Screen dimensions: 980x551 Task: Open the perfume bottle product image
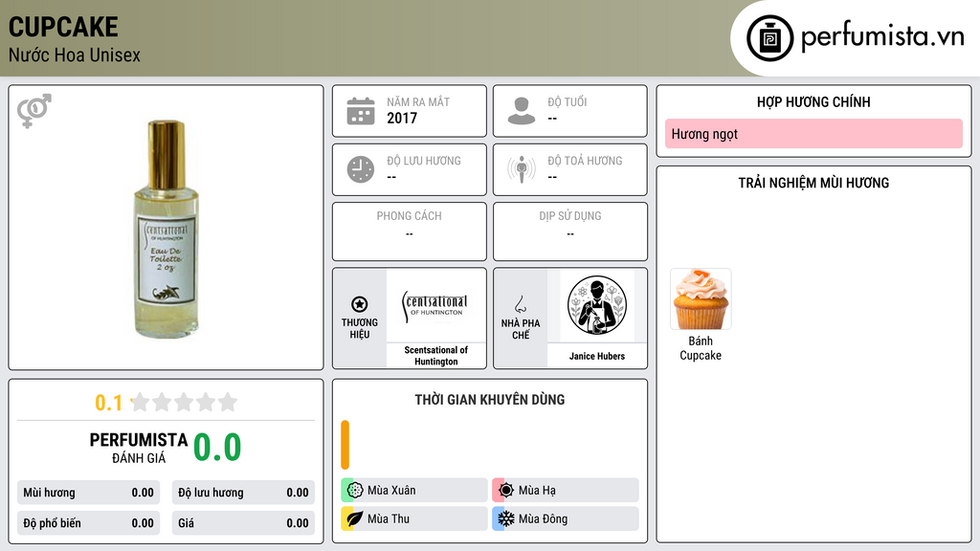point(167,229)
